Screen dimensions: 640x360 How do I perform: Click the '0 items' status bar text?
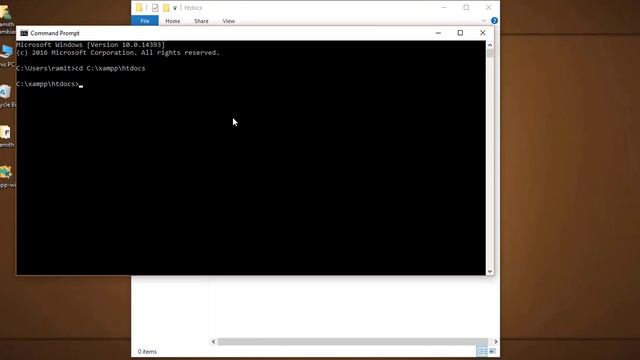pos(147,351)
